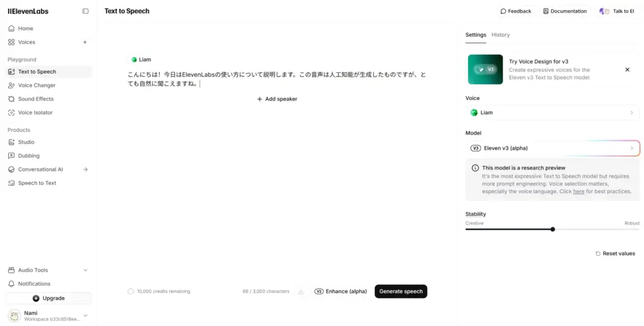Click the 'here' best practices link
The width and height of the screenshot is (644, 326).
[x=579, y=192]
